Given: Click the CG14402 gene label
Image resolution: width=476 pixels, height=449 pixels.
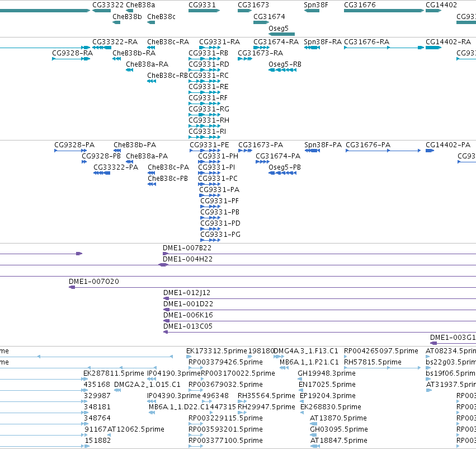Looking at the screenshot, I should pos(441,5).
